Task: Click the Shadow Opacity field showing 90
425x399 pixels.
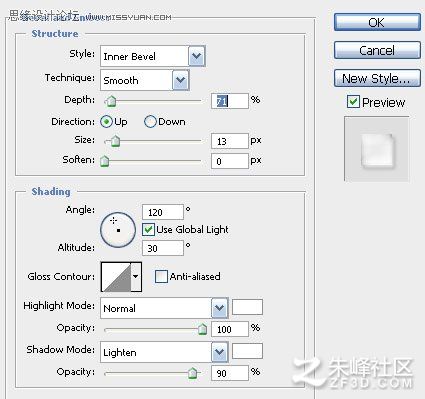Action: 230,373
